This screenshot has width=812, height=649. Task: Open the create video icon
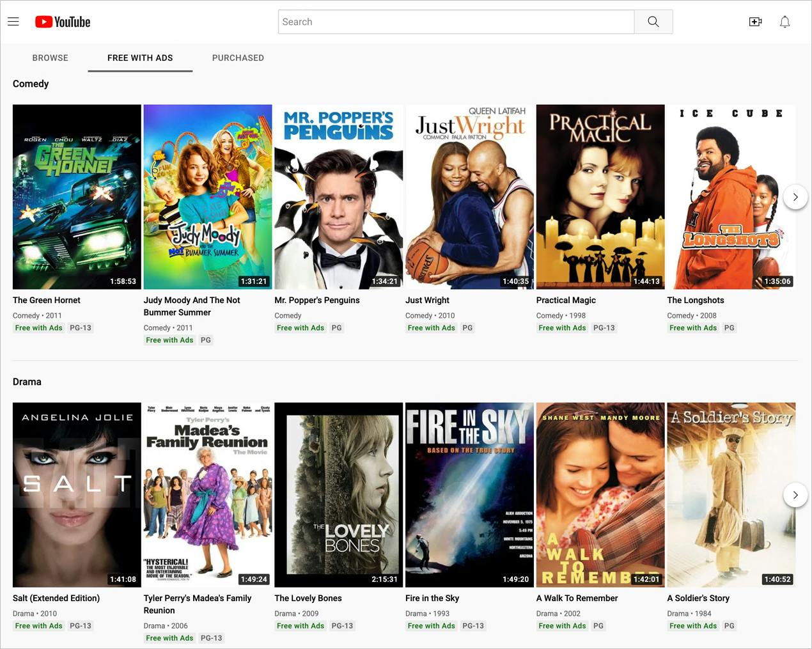pyautogui.click(x=755, y=21)
